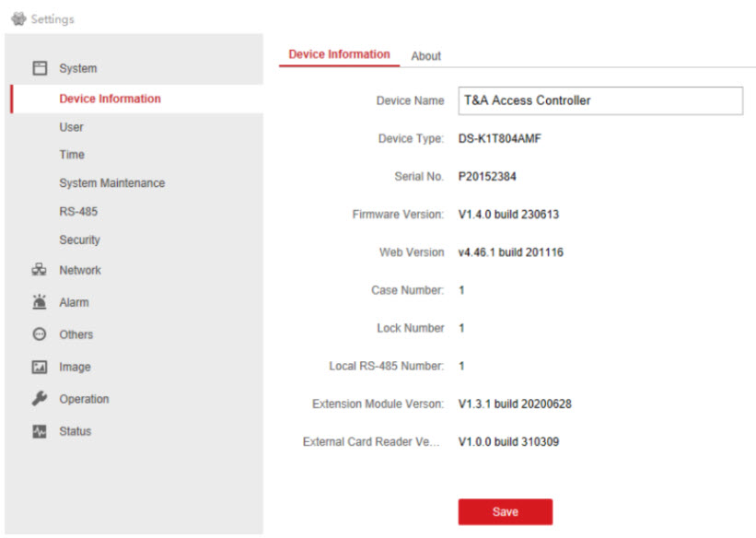Click the Alarm siren icon
756x538 pixels.
(x=40, y=302)
